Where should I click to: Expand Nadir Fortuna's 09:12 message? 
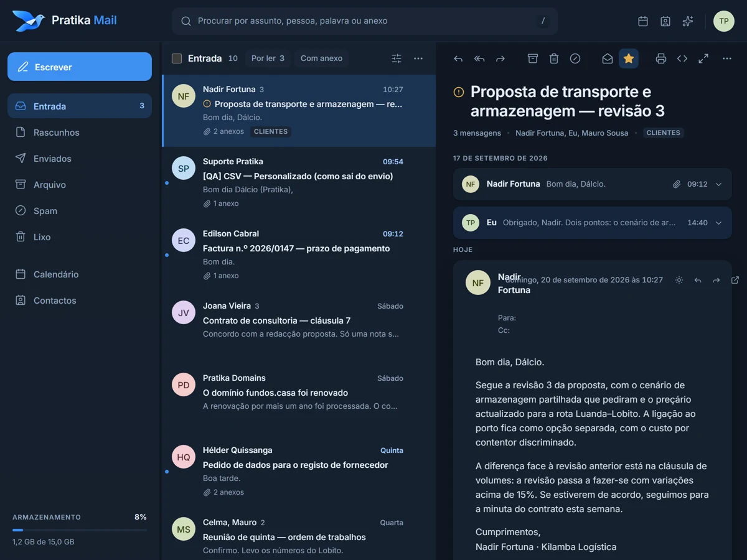pos(593,184)
